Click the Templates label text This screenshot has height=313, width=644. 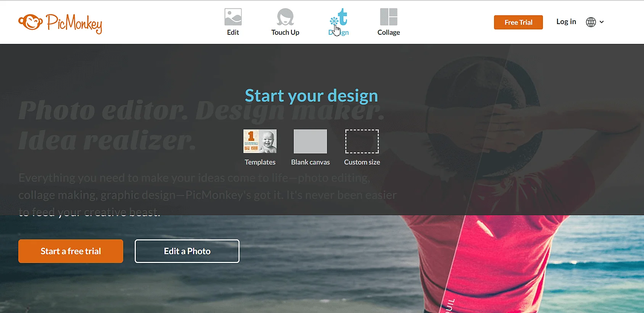[x=260, y=162]
